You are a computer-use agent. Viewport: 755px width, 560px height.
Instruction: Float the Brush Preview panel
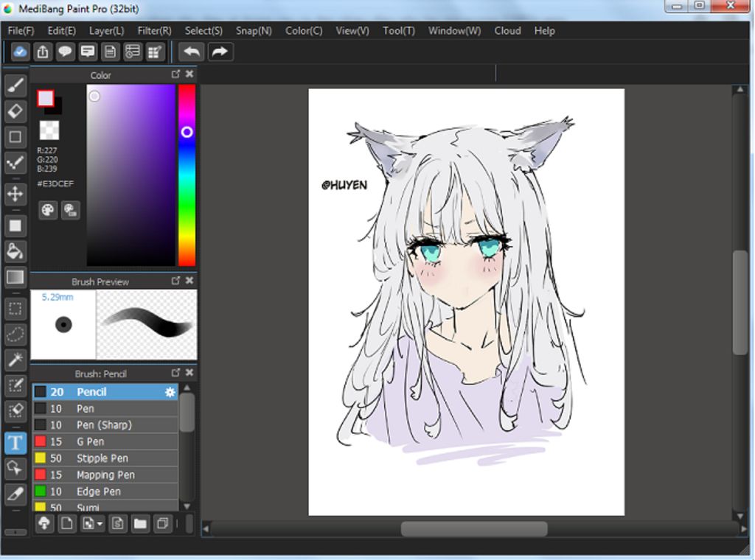[x=175, y=281]
